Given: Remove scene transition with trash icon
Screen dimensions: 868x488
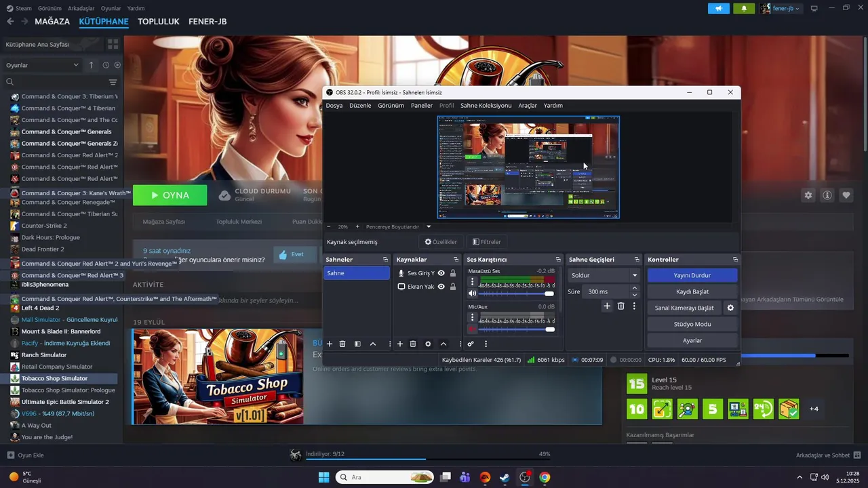Looking at the screenshot, I should point(620,306).
